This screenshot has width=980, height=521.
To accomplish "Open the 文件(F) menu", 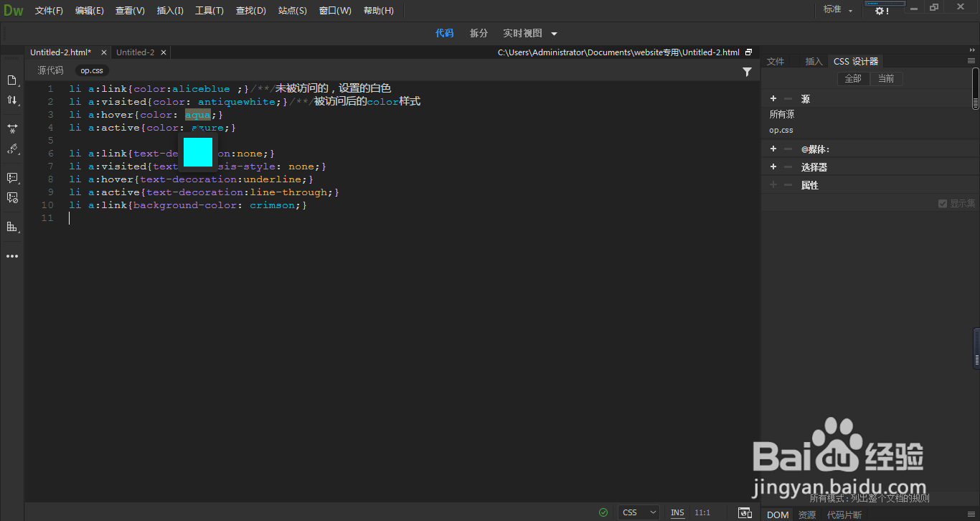I will [x=49, y=11].
